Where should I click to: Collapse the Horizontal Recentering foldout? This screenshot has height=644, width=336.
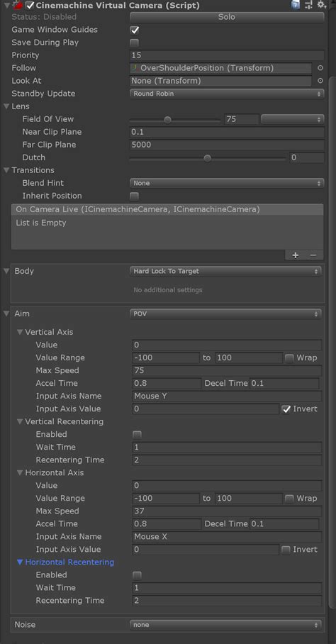click(20, 562)
